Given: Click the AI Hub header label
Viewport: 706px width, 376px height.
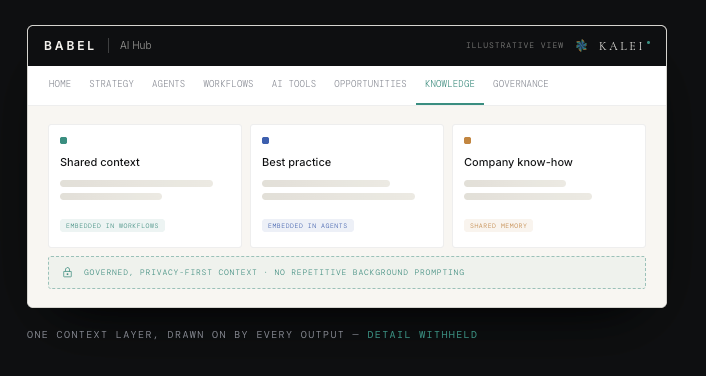Looking at the screenshot, I should 136,45.
